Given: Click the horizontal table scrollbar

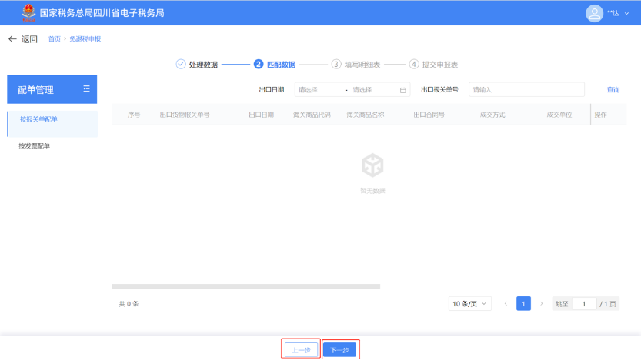Looking at the screenshot, I should (245, 286).
